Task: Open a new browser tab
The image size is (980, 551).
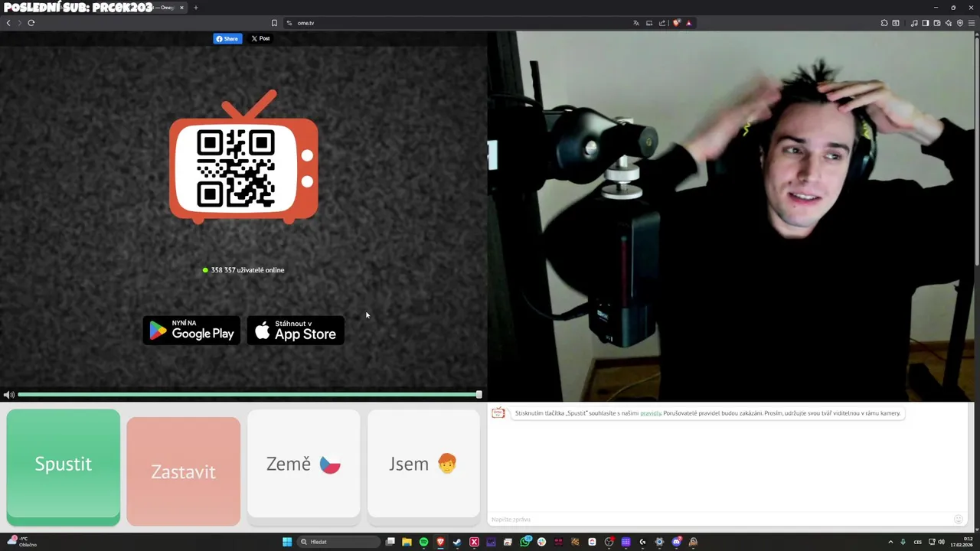Action: tap(195, 8)
